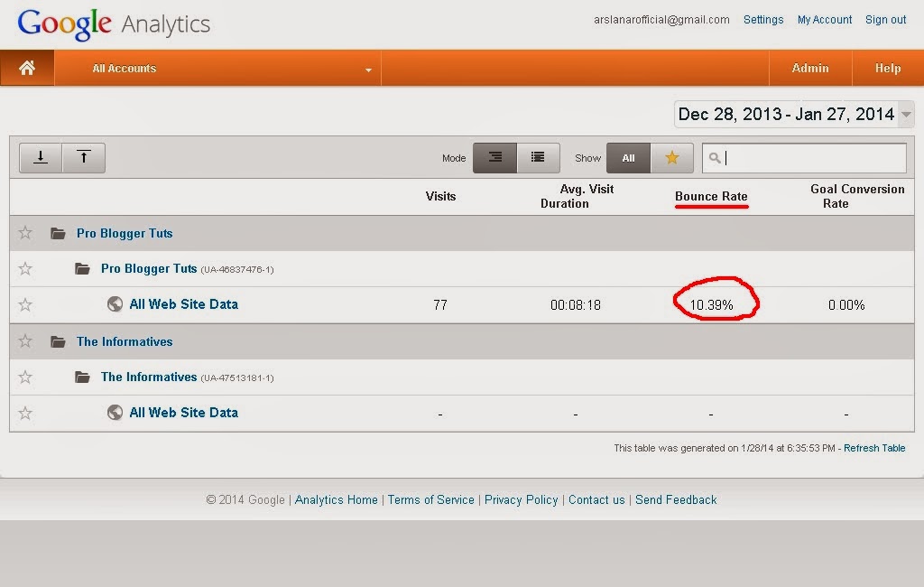Click the Goal Conversion Rate column header
Viewport: 924px width, 587px height.
tap(857, 197)
